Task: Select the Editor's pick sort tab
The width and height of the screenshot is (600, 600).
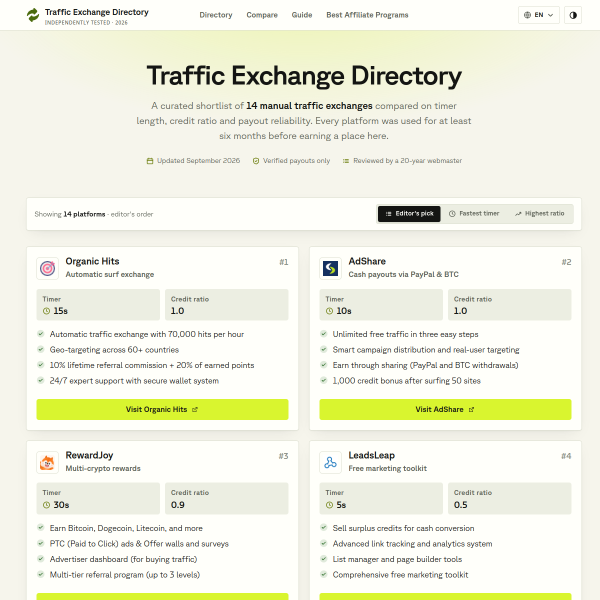Action: tap(409, 214)
